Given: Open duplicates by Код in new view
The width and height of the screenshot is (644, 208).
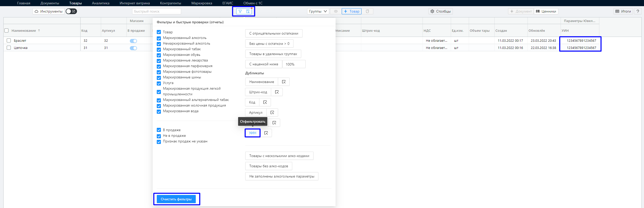Looking at the screenshot, I should (265, 102).
